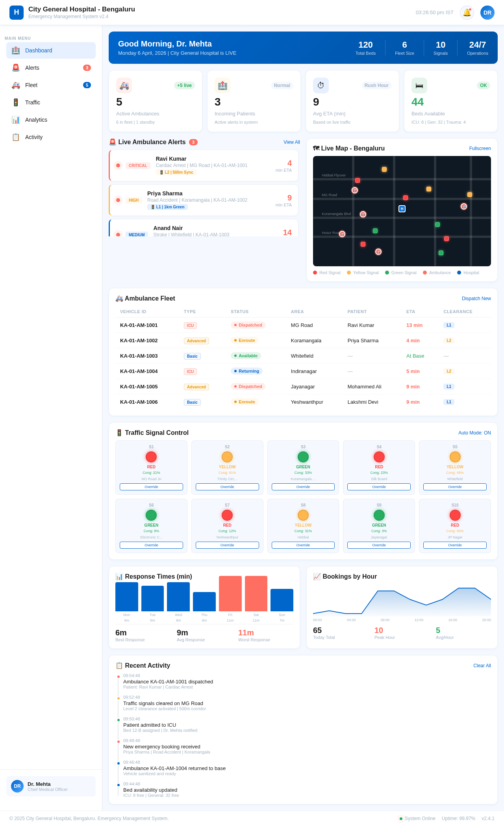Image resolution: width=504 pixels, height=826 pixels.
Task: Click the Available status badge
Action: pyautogui.click(x=246, y=356)
